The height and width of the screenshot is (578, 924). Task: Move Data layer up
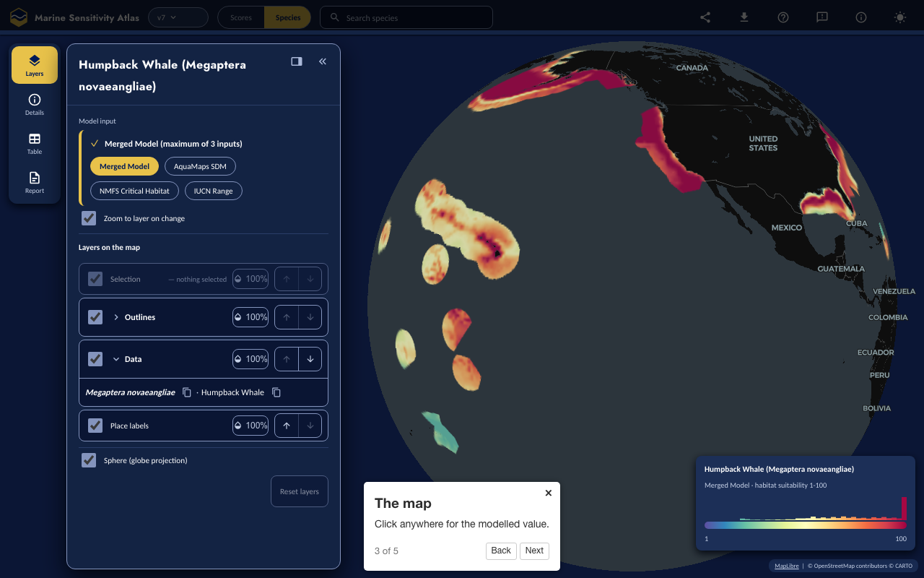[x=287, y=359]
